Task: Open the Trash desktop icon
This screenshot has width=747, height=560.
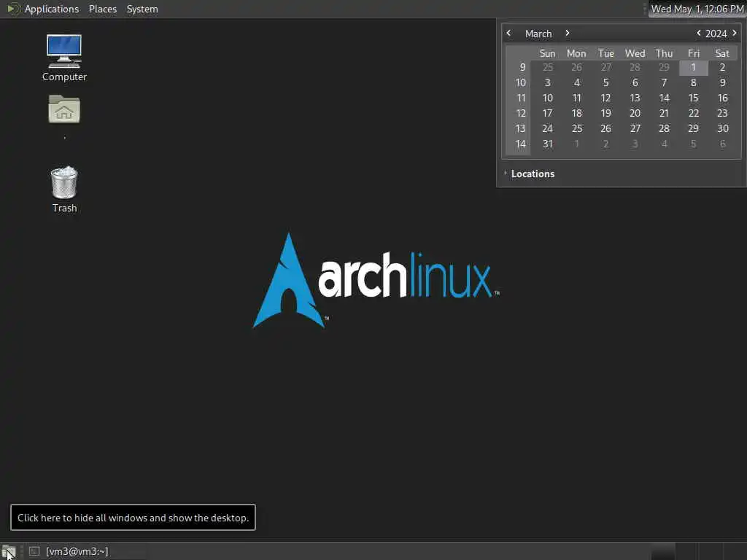Action: 64,189
